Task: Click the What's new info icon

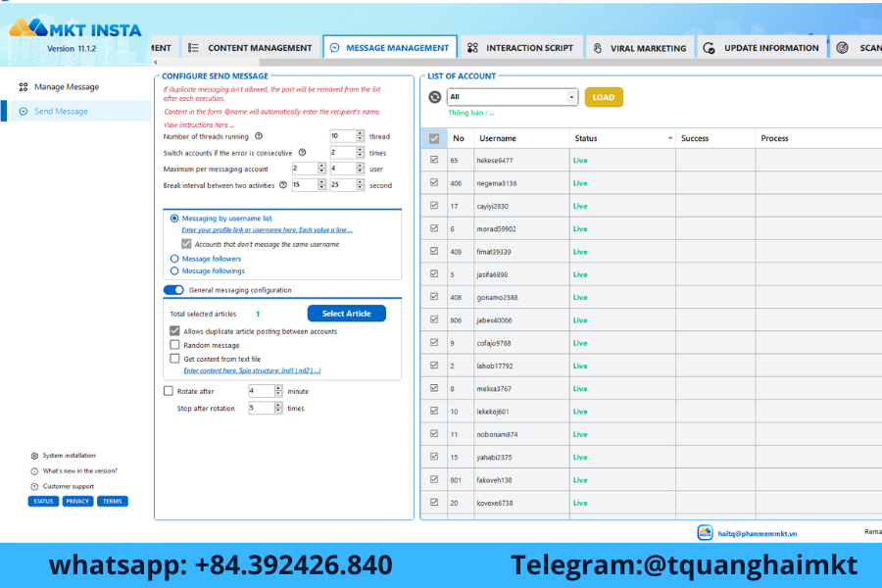Action: (x=34, y=471)
